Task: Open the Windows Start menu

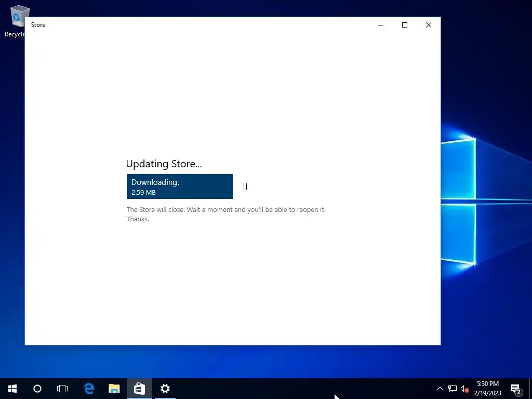Action: point(12,389)
